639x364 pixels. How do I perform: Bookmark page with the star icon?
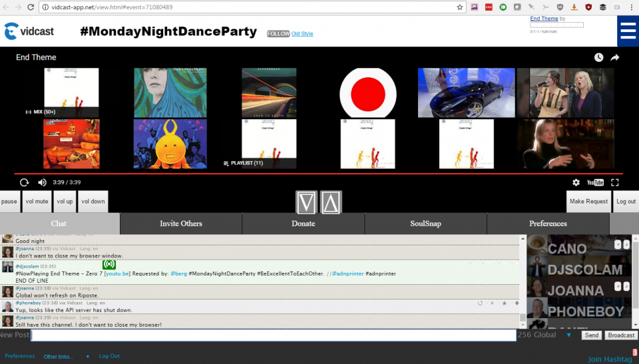coord(459,7)
